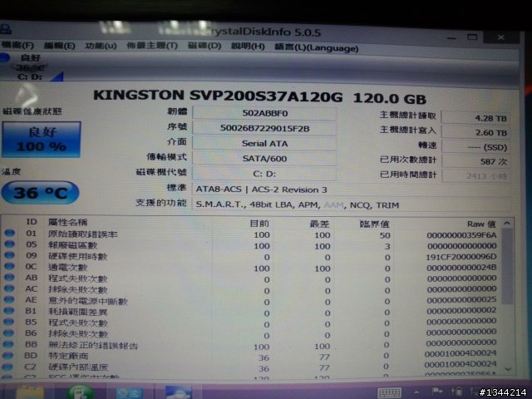Screen dimensions: 532x399
Task: Click the status circle for ID C2 硬碟內部溫度
Action: click(7, 367)
